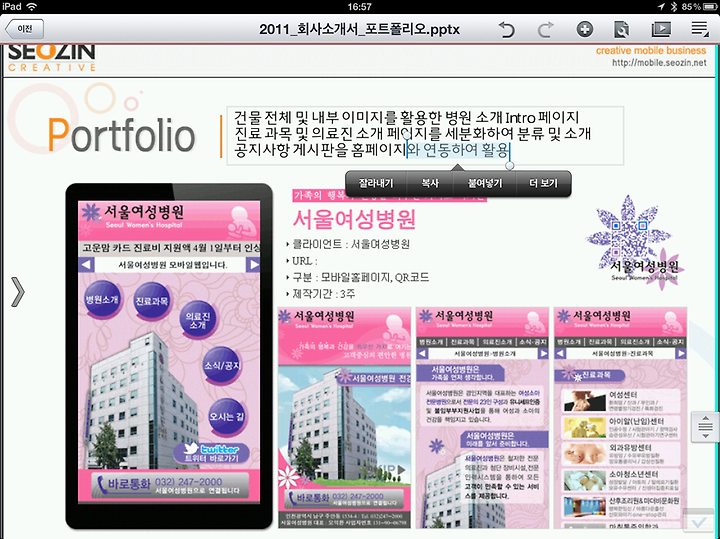The height and width of the screenshot is (539, 720).
Task: Tap the 클라이언트 : 서울여성병원 line
Action: [x=351, y=244]
